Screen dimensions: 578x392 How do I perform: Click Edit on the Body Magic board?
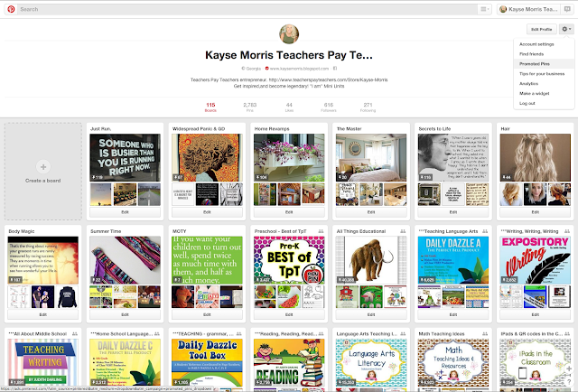point(43,314)
